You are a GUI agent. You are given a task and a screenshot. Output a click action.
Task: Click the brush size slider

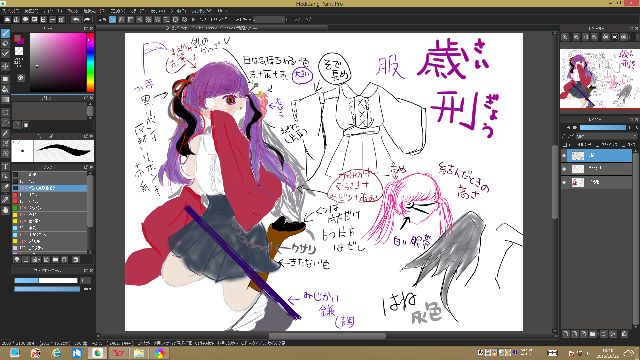46,280
